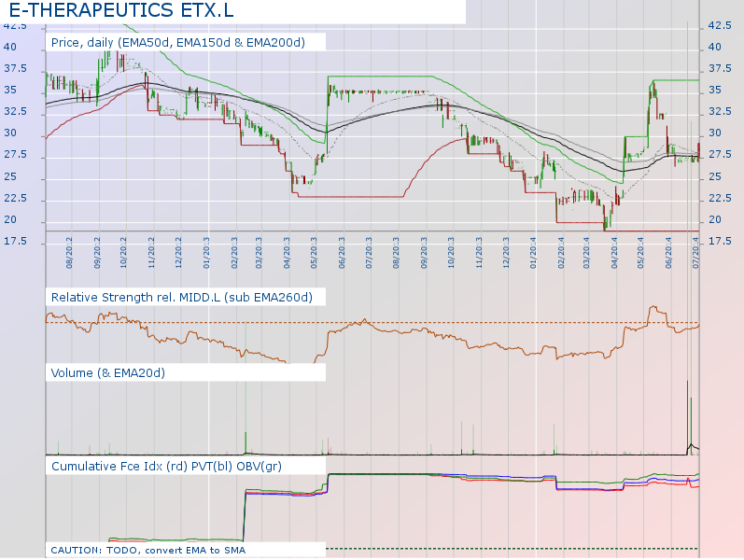
Task: Click the 03/2024 date label on x-axis
Action: click(586, 253)
